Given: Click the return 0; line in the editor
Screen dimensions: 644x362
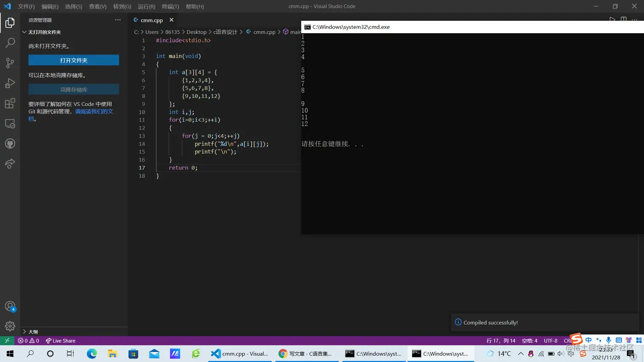Looking at the screenshot, I should [x=183, y=168].
